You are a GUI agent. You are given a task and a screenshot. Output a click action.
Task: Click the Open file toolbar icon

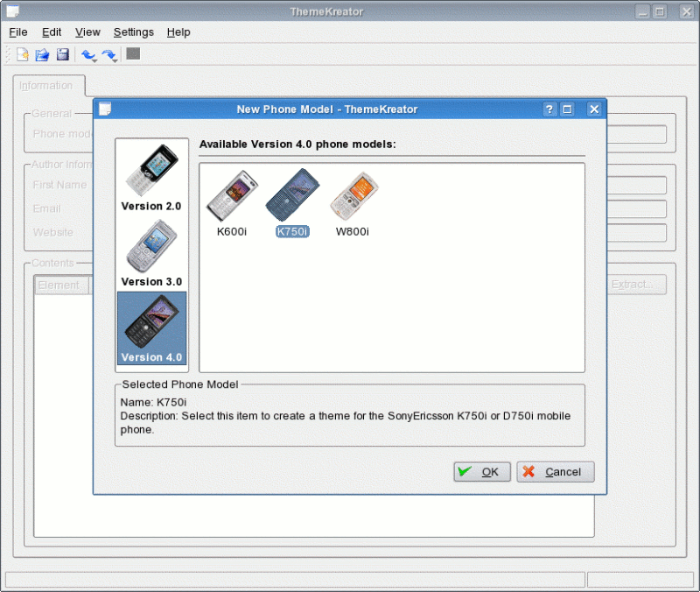pyautogui.click(x=42, y=54)
